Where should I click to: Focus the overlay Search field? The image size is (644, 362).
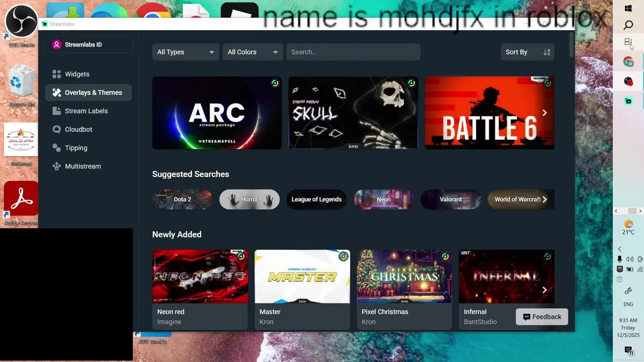353,52
